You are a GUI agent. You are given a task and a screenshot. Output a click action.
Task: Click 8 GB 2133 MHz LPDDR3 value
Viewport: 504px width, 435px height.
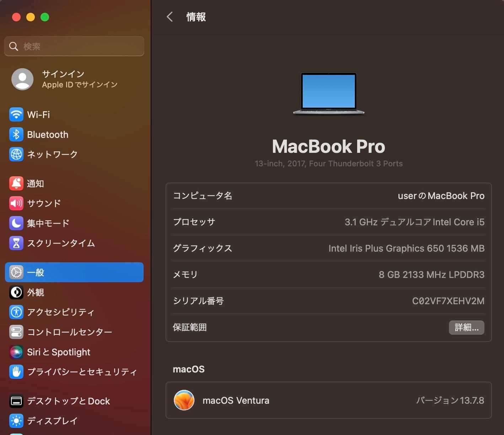[431, 275]
